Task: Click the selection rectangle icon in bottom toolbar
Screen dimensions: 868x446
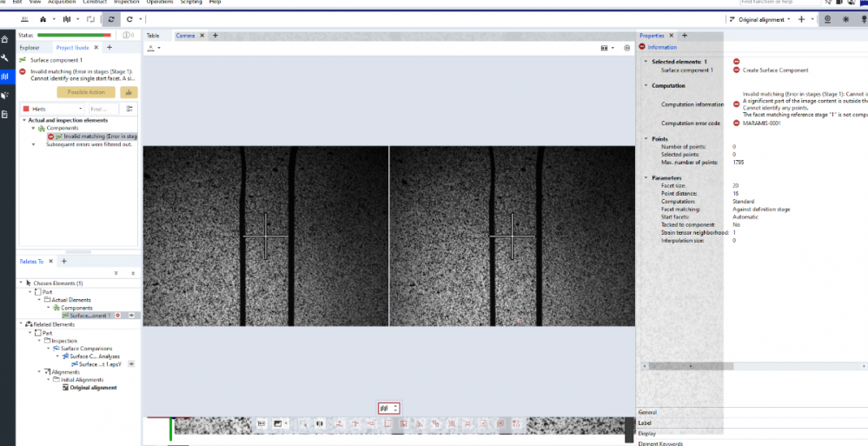Action: tap(303, 423)
